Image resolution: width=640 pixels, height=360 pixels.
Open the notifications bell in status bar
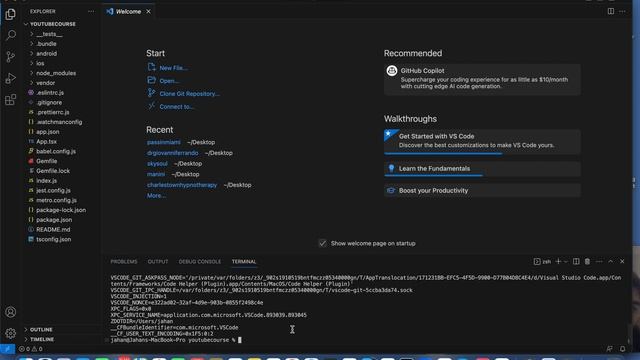click(622, 349)
